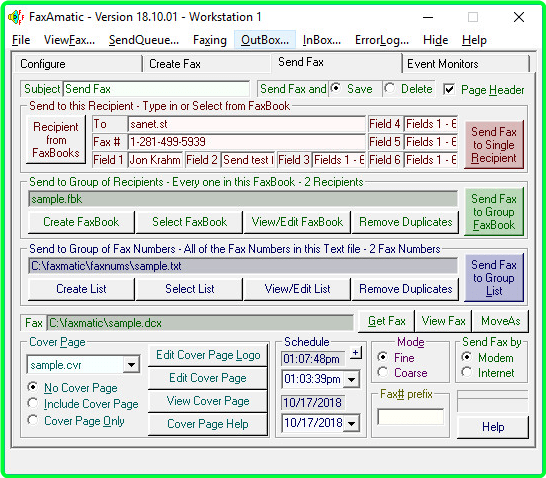Click the Hide menu item

pos(435,40)
